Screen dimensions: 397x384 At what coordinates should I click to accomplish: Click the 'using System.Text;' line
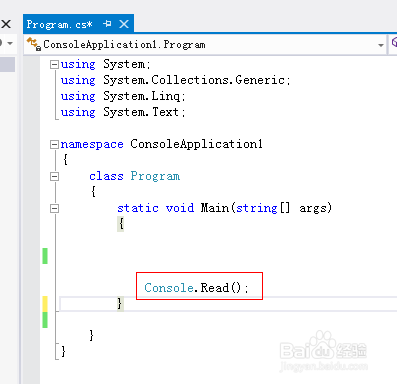coord(123,112)
